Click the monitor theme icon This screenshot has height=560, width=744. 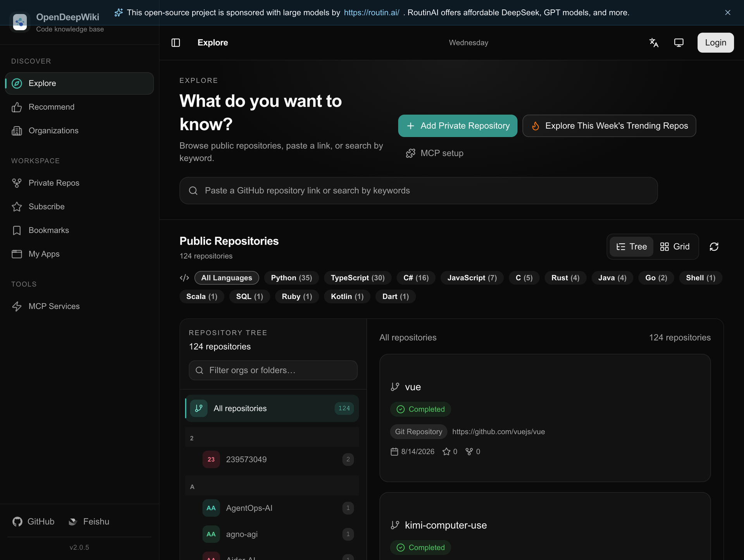[679, 43]
